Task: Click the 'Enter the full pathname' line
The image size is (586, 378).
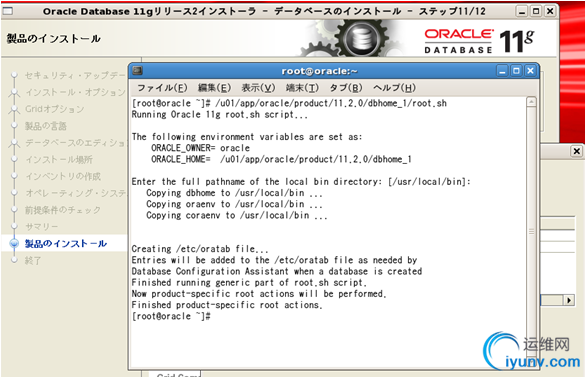Action: tap(301, 182)
